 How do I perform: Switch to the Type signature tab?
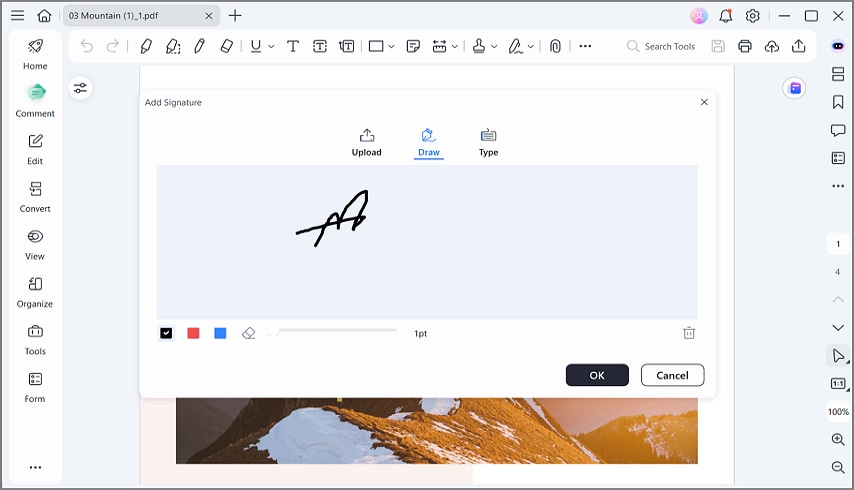point(489,143)
